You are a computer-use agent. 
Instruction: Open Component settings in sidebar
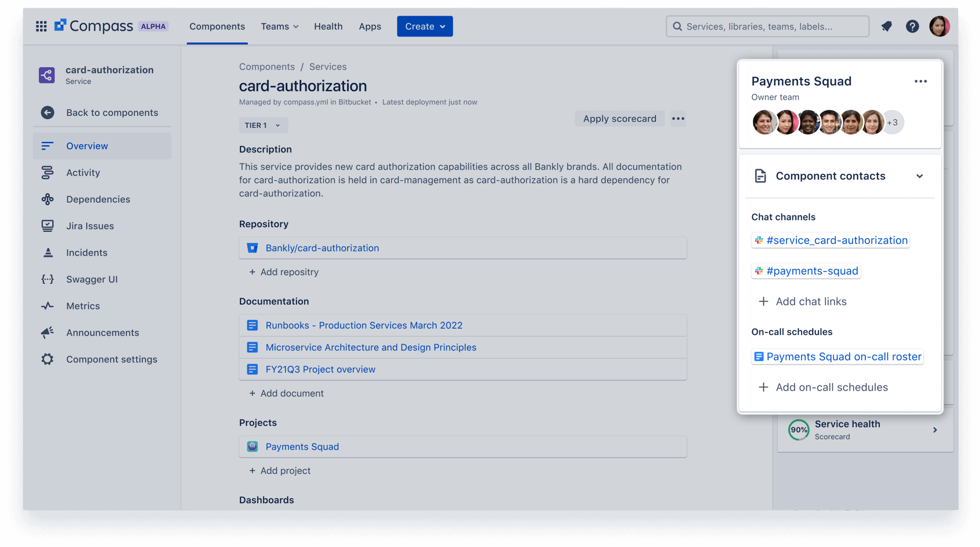click(x=102, y=359)
